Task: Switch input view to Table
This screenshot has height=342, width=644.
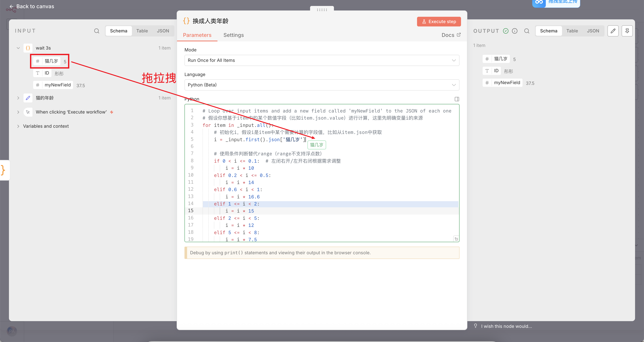Action: 142,31
